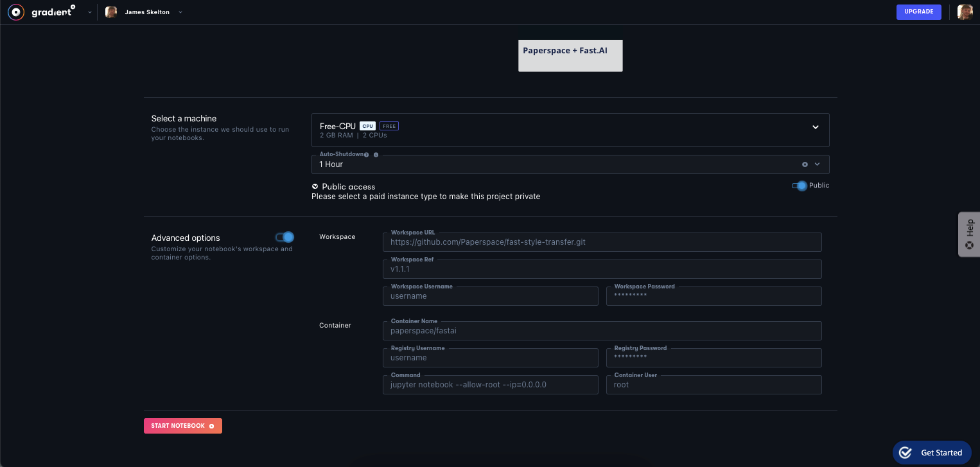This screenshot has width=980, height=467.
Task: Click the Command input field
Action: (491, 385)
